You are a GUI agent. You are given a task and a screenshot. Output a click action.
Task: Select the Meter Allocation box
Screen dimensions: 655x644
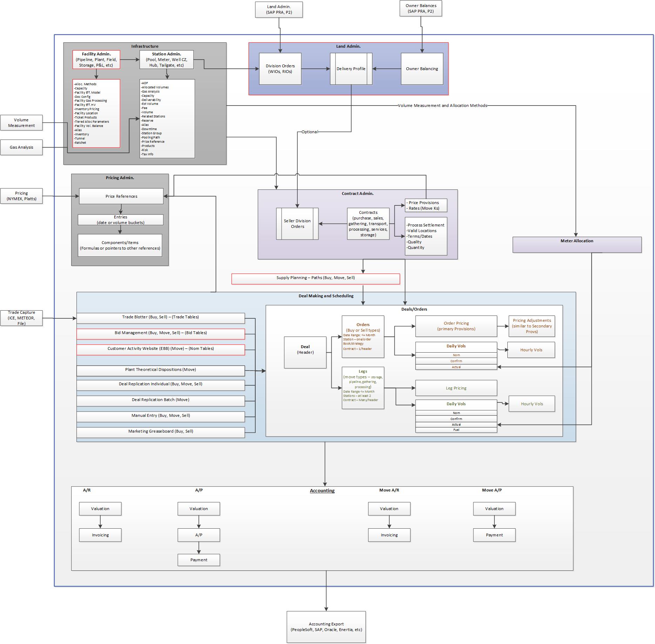click(x=577, y=245)
